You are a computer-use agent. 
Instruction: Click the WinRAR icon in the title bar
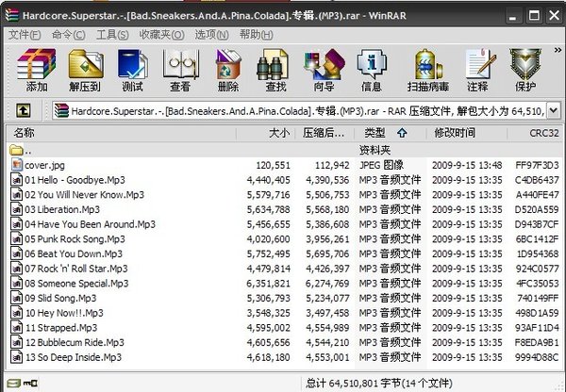(x=11, y=15)
